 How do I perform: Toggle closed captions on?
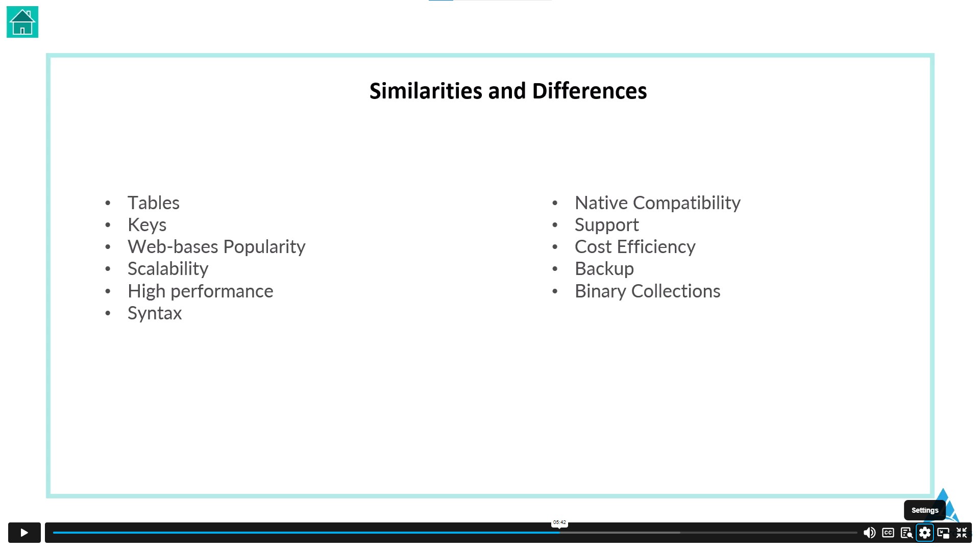[x=888, y=533]
